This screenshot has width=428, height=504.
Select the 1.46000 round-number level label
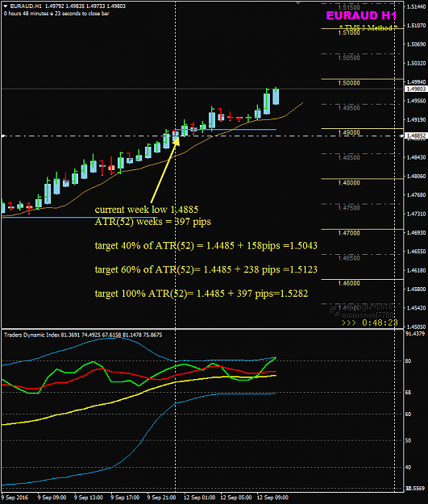pyautogui.click(x=349, y=284)
